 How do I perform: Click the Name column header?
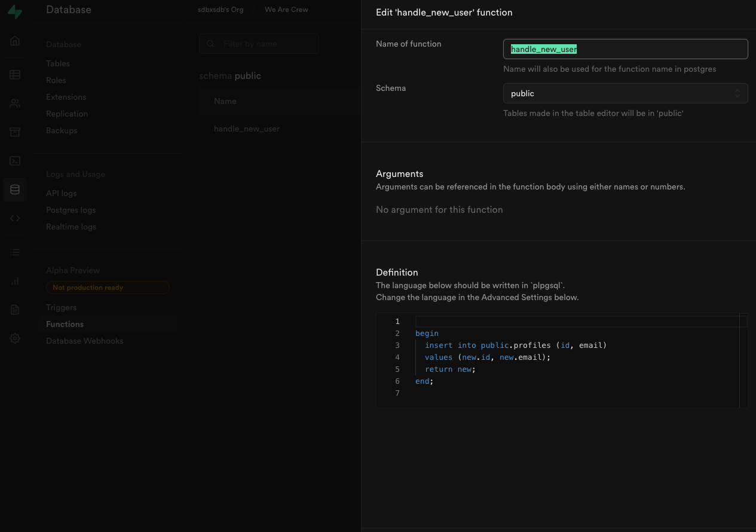coord(225,101)
